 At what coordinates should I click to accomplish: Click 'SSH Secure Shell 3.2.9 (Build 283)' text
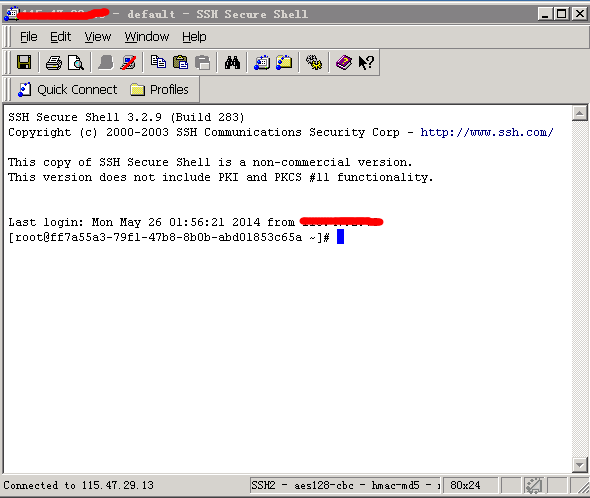point(126,117)
